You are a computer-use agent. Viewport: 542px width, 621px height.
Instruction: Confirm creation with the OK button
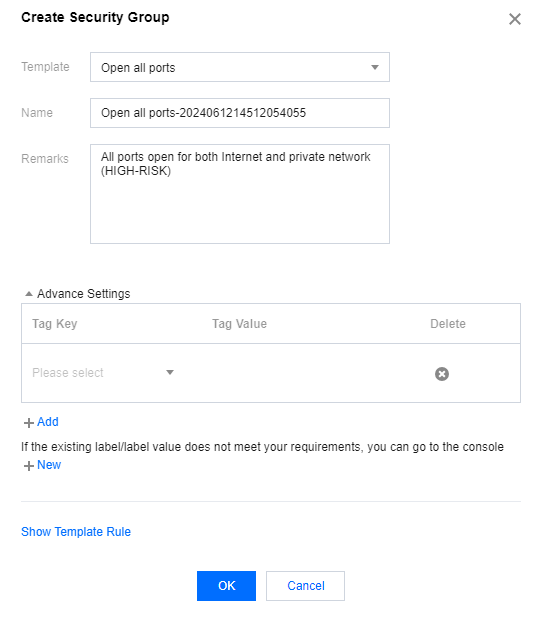[x=226, y=586]
